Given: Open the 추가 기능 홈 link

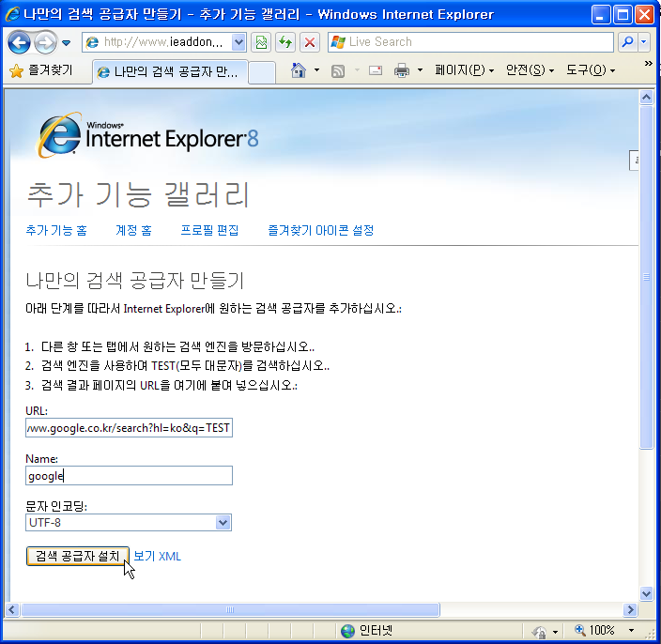Looking at the screenshot, I should click(56, 231).
